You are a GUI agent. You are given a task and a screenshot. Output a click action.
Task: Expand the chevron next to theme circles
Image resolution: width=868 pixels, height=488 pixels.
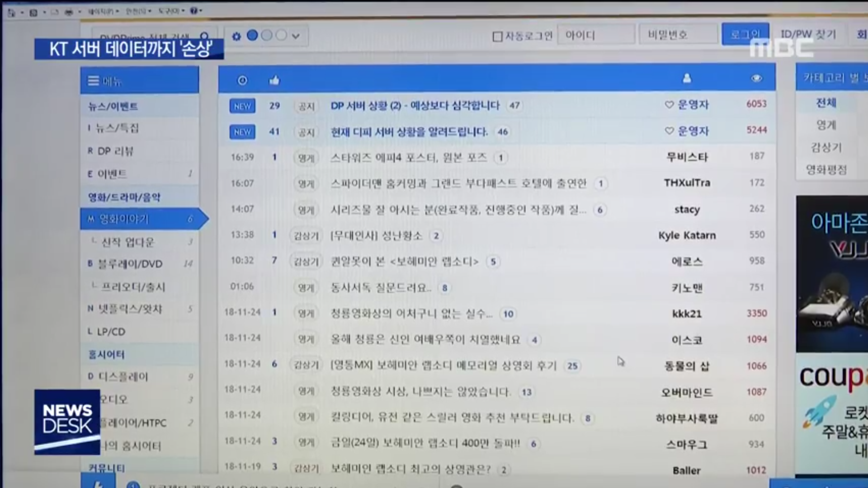click(296, 36)
